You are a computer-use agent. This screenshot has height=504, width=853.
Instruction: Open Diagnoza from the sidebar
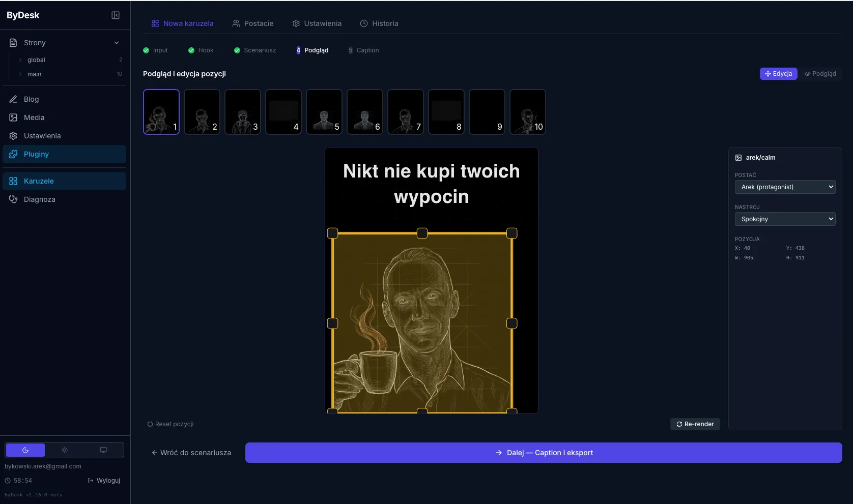[39, 199]
